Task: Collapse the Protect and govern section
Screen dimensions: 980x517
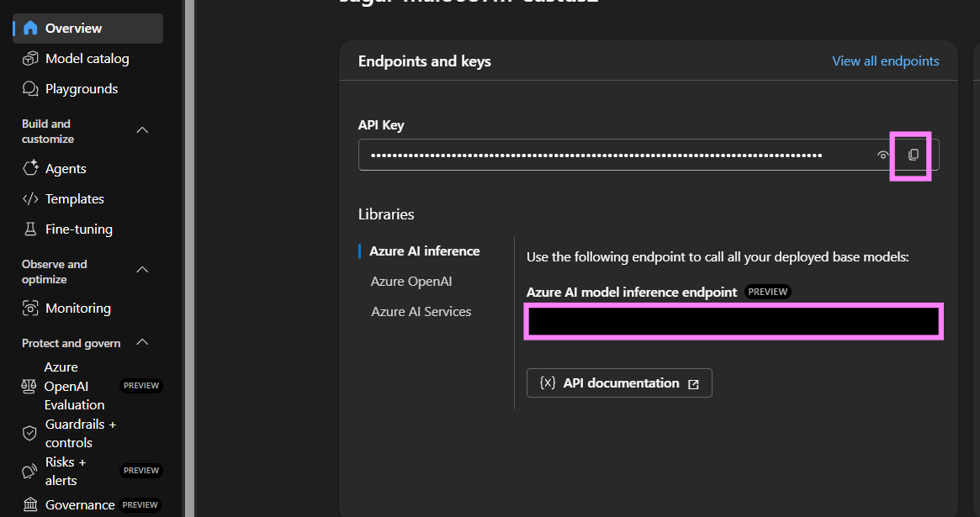Action: [x=142, y=342]
